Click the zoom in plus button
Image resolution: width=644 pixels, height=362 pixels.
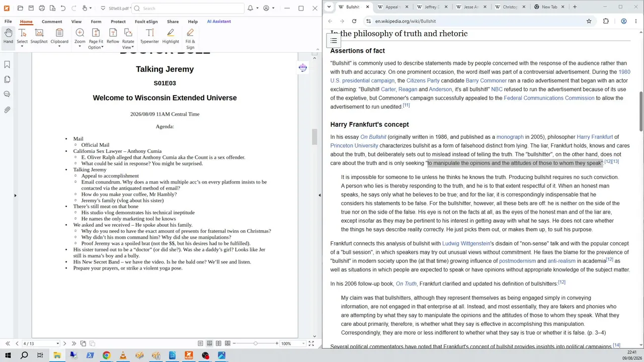[x=277, y=343]
